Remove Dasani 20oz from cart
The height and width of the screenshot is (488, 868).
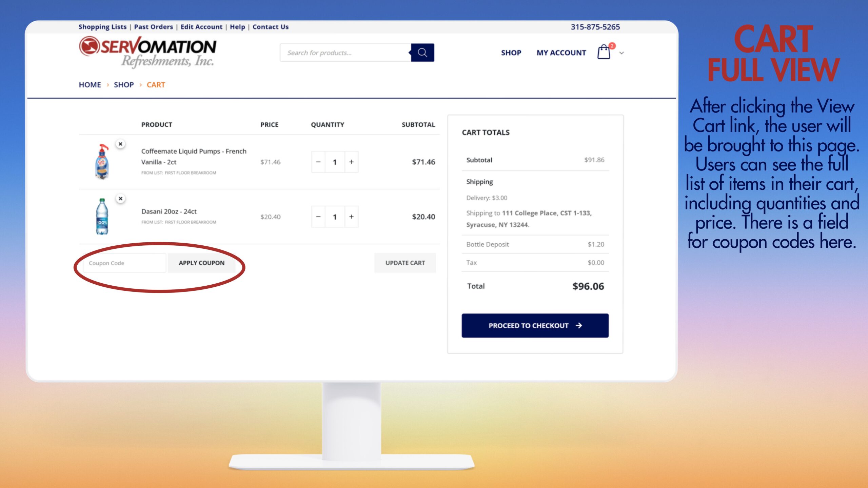click(x=120, y=199)
